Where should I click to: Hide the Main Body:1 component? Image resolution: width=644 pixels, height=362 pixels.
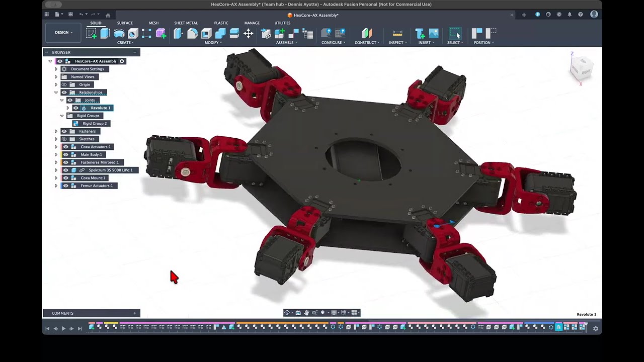pyautogui.click(x=65, y=155)
